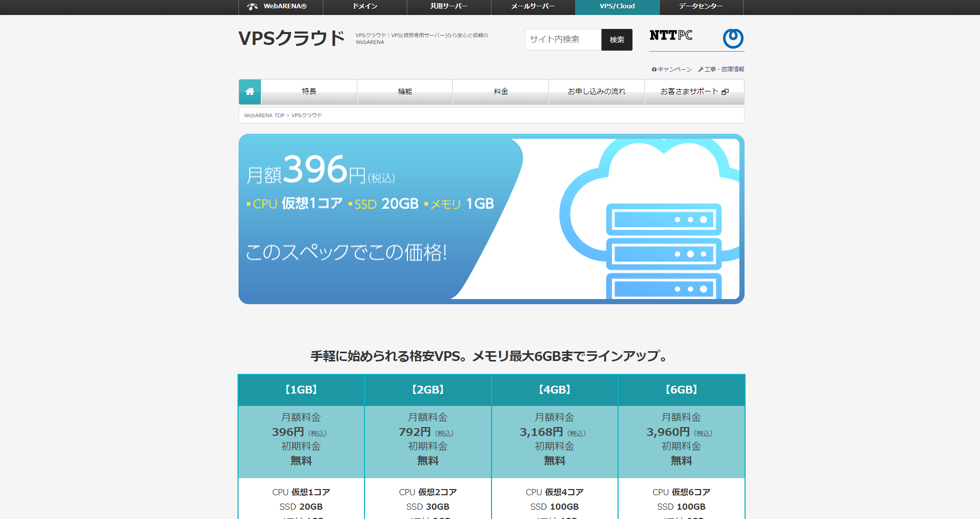Click the home icon in navigation bar

[250, 92]
